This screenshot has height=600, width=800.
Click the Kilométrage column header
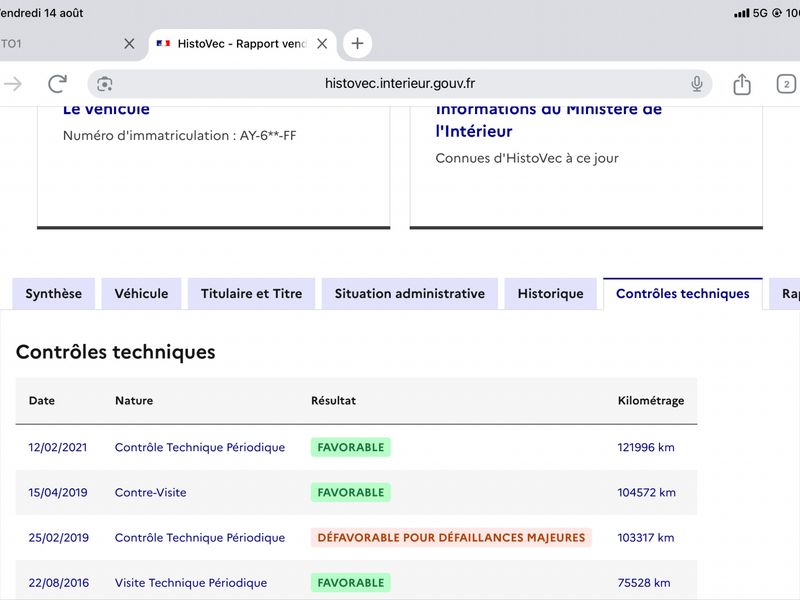[651, 401]
